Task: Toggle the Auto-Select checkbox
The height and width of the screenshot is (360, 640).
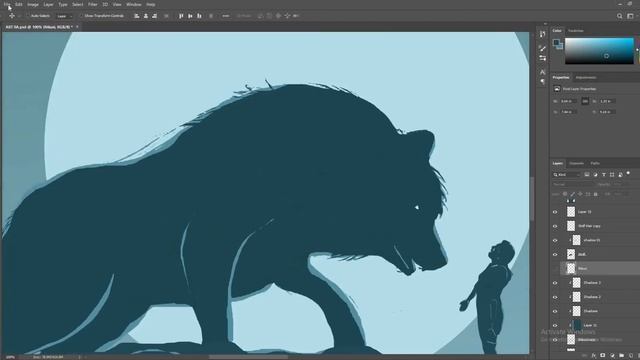Action: click(x=27, y=16)
